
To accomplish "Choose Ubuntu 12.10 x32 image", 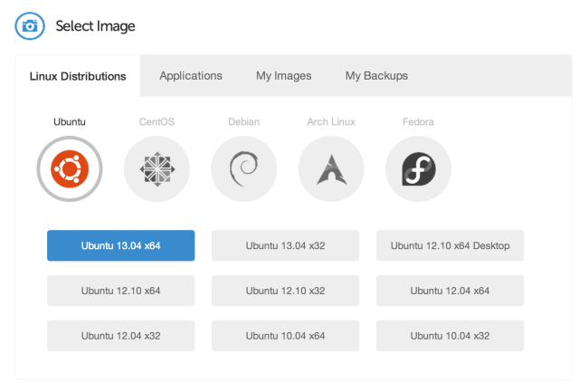I will [285, 291].
